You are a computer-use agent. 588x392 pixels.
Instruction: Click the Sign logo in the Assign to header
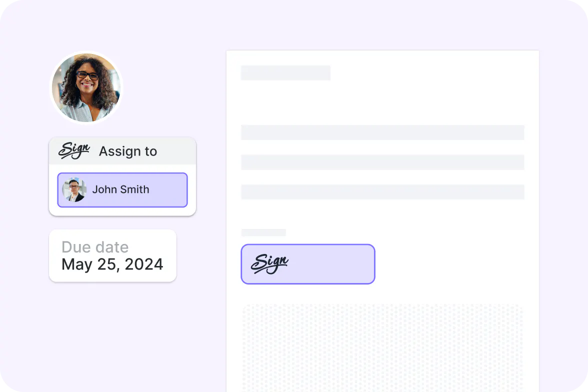click(x=73, y=150)
